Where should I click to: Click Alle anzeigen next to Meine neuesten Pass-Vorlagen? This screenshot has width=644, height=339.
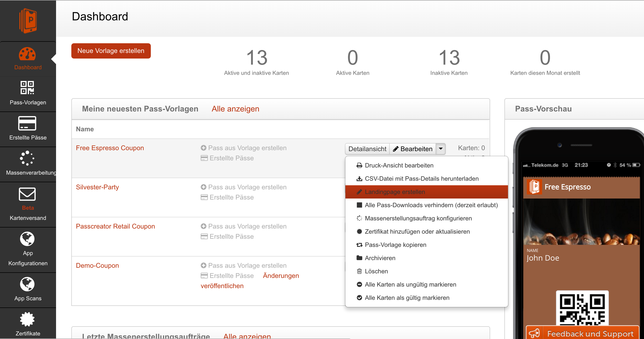[x=235, y=109]
